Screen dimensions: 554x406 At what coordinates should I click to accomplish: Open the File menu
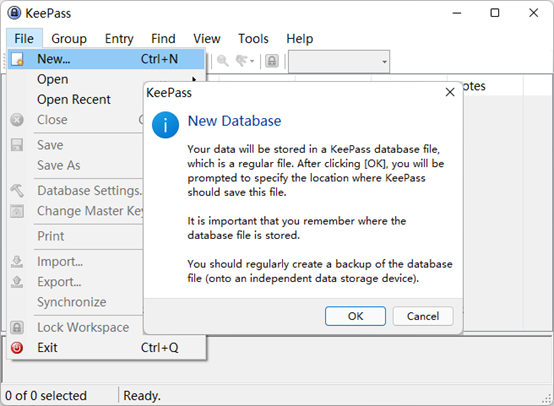click(24, 38)
